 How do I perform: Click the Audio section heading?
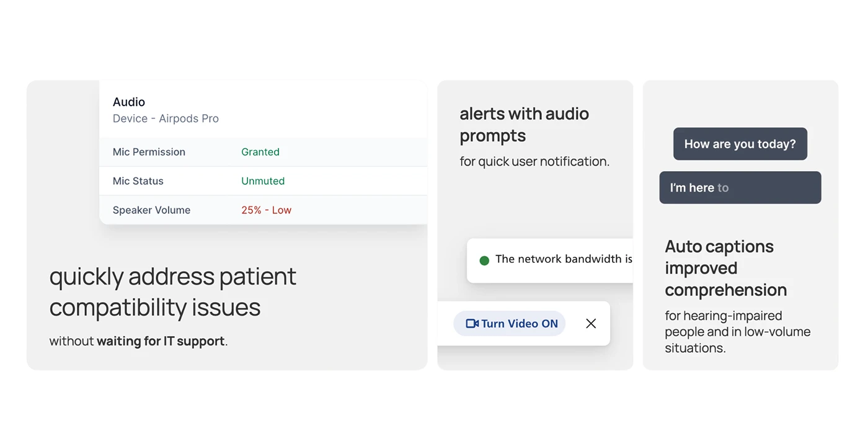pos(129,102)
